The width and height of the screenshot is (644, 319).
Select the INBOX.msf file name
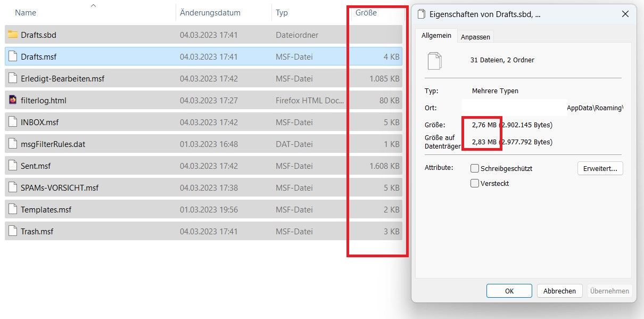40,122
